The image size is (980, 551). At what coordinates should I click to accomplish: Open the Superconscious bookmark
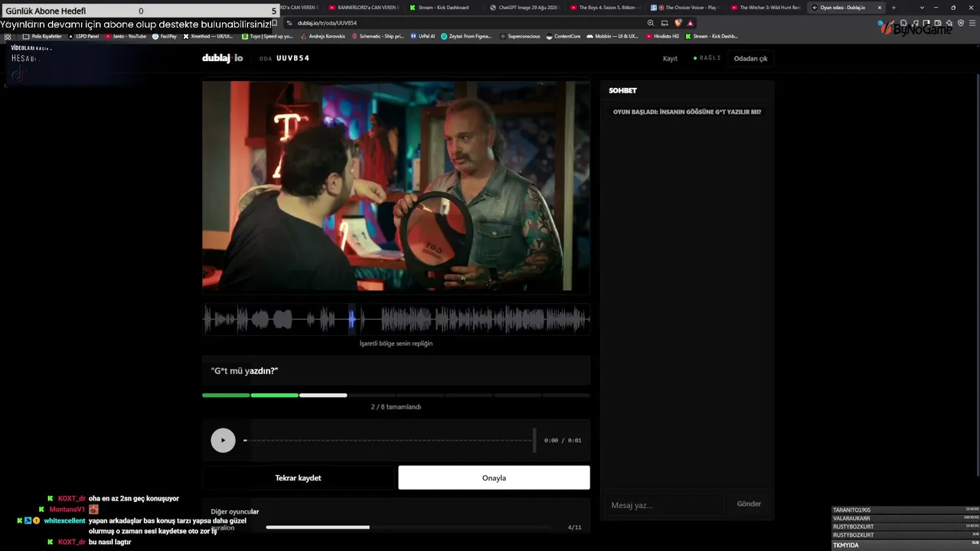(x=520, y=36)
